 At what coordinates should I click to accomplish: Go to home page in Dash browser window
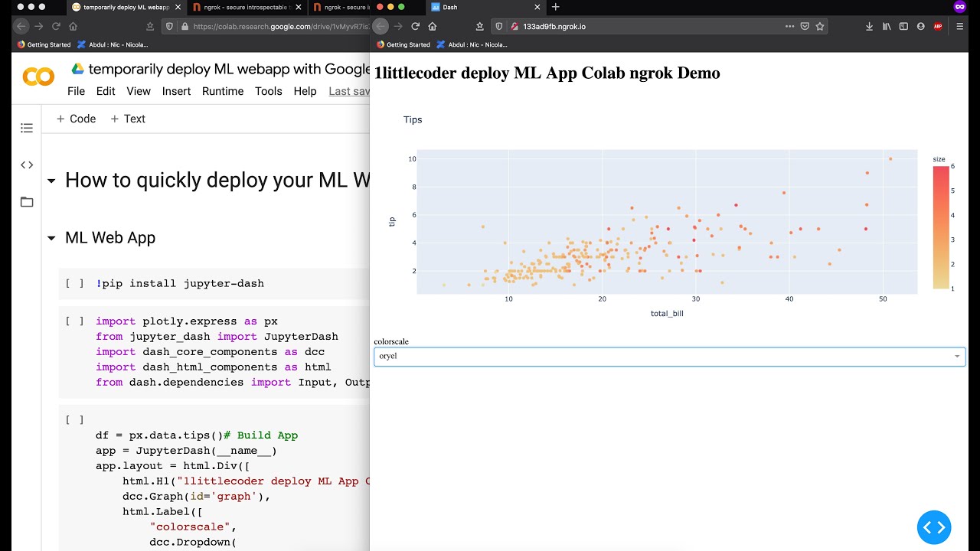tap(433, 26)
